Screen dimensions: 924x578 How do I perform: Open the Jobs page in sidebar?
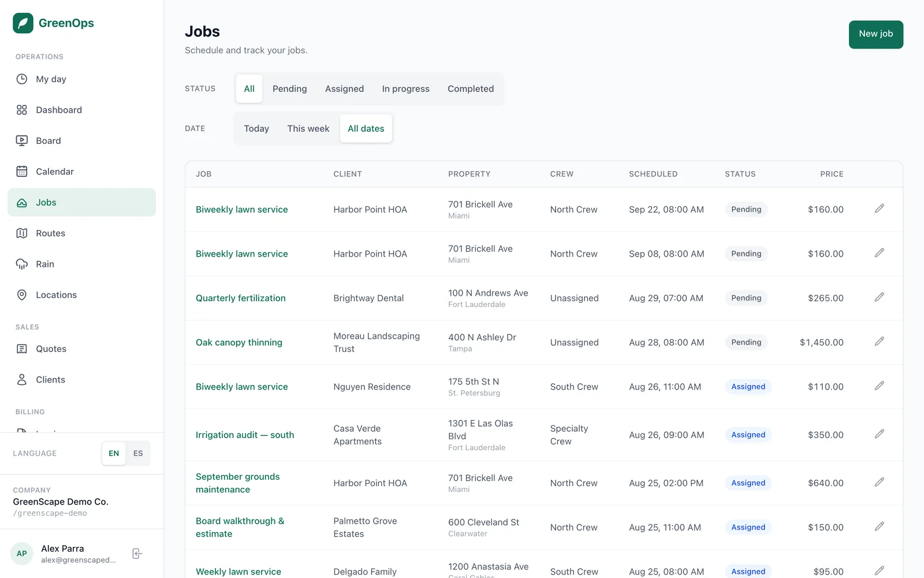[x=81, y=202]
